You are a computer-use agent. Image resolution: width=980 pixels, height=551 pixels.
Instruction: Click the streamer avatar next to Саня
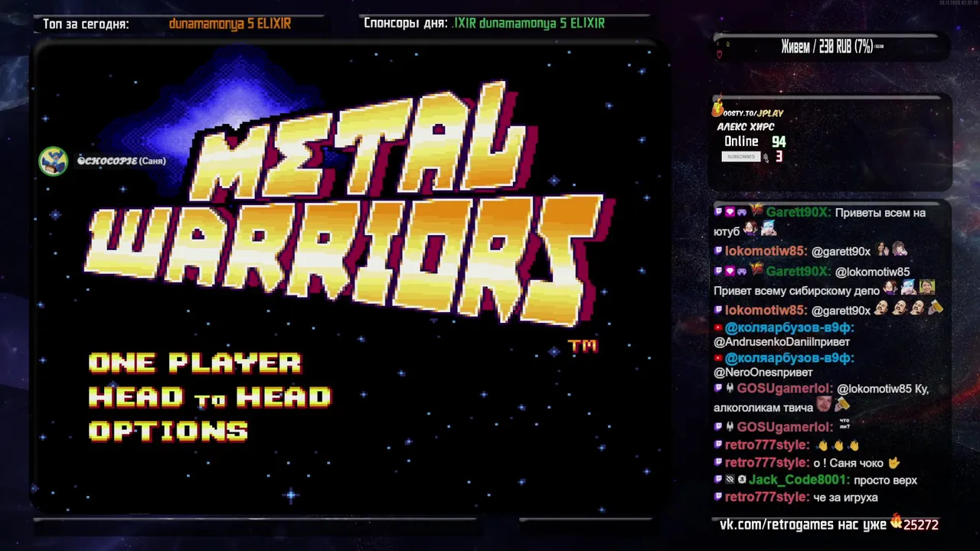(x=54, y=161)
